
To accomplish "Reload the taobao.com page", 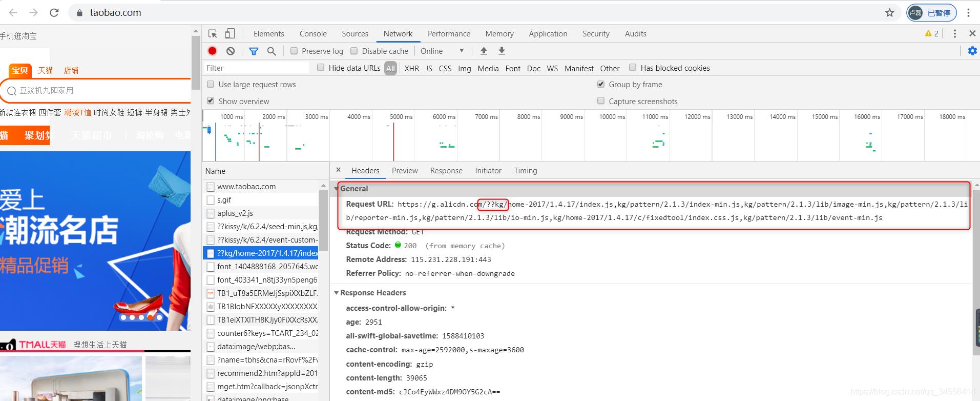I will [x=54, y=12].
